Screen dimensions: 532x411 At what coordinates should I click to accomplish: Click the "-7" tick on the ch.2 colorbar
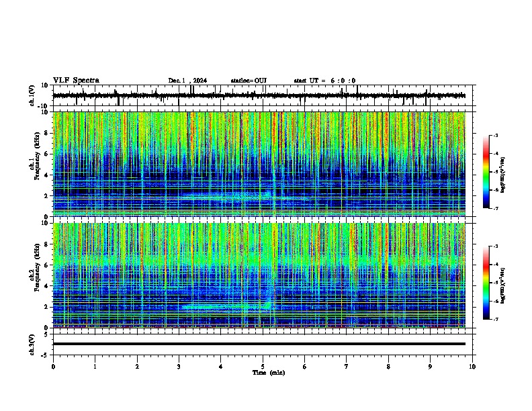tap(495, 319)
